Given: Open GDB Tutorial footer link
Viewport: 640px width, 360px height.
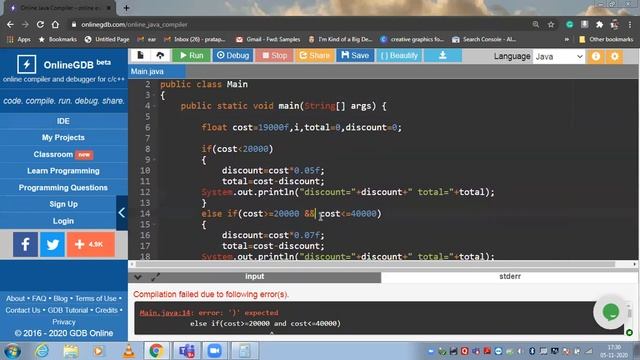Looking at the screenshot, I should point(68,310).
